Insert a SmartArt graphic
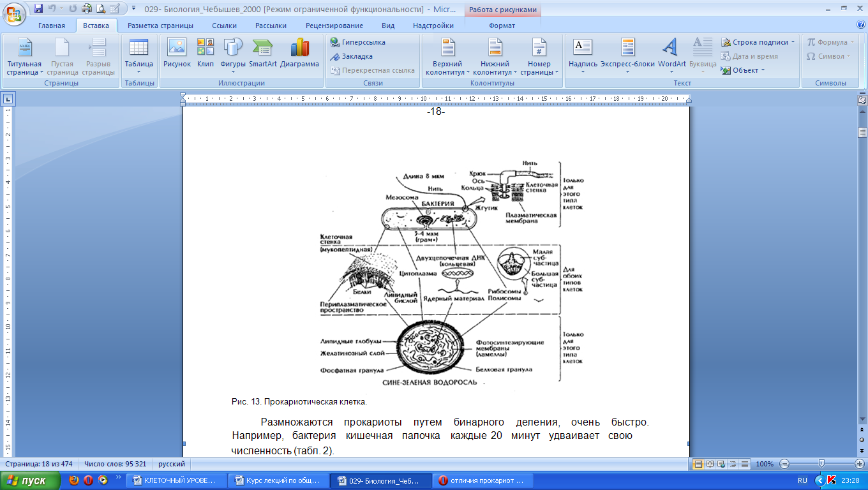The image size is (868, 490). coord(262,54)
